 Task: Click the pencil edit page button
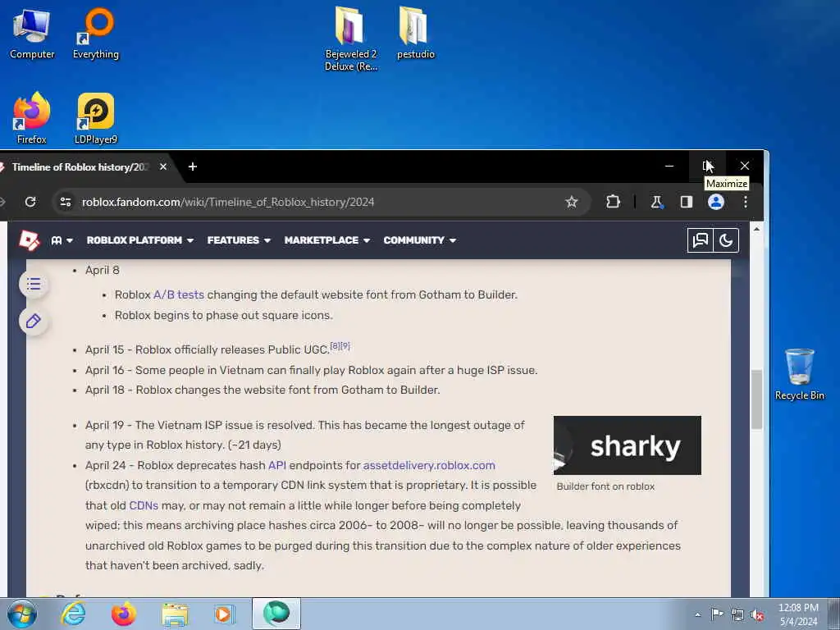coord(33,322)
